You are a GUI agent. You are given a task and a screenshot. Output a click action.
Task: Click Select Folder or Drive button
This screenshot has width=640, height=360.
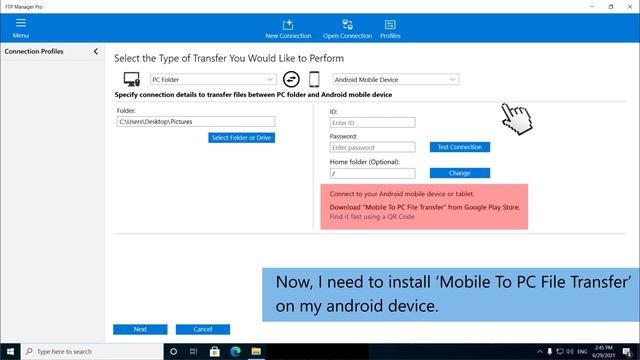point(241,138)
